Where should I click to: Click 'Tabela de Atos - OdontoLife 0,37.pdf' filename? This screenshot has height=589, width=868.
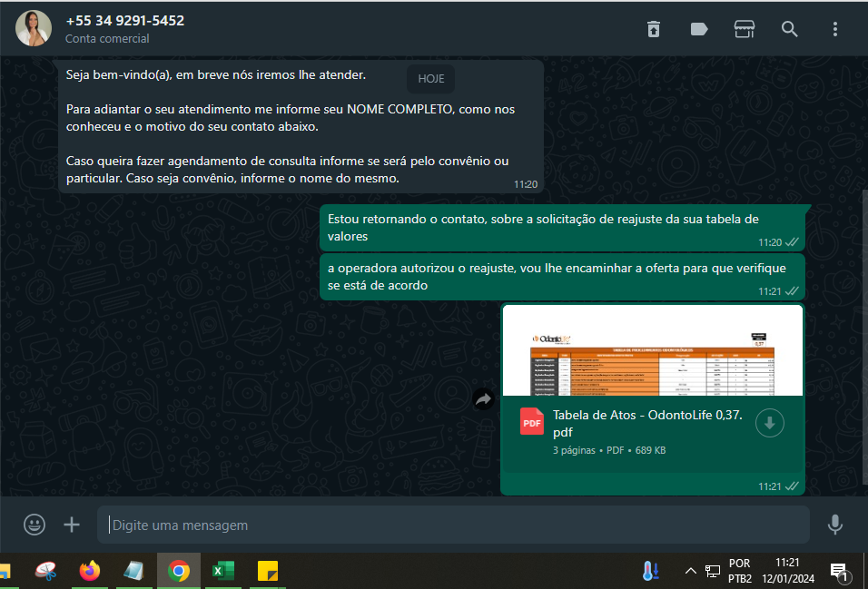pyautogui.click(x=647, y=423)
